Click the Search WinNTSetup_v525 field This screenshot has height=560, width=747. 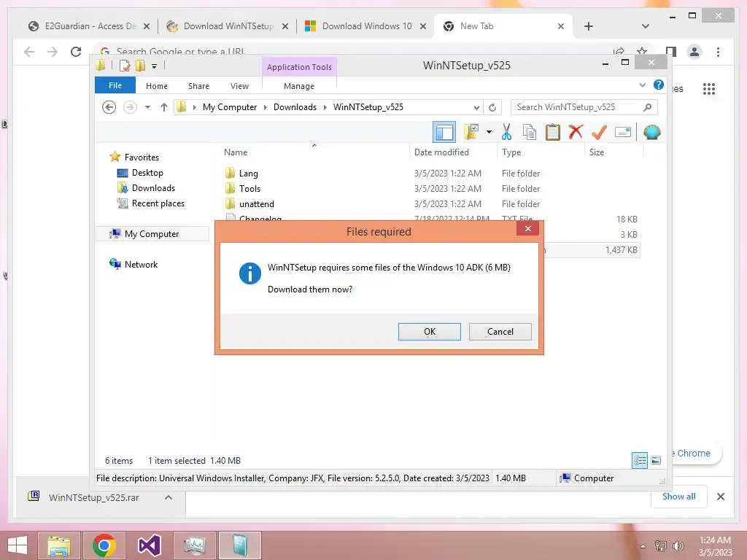[584, 107]
